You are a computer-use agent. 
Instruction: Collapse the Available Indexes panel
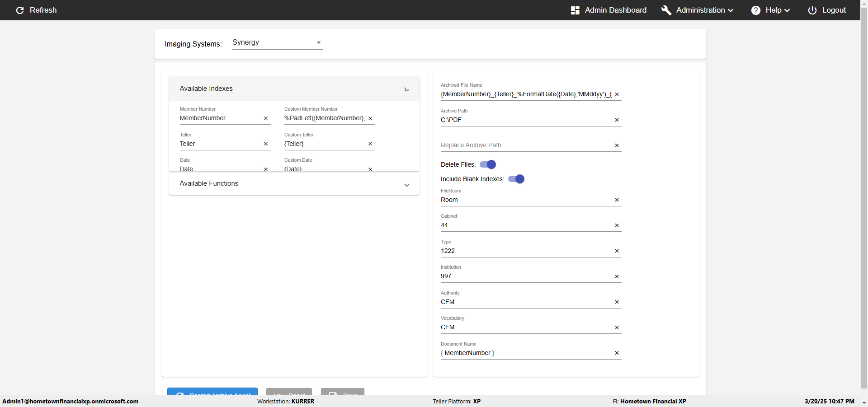tap(406, 89)
